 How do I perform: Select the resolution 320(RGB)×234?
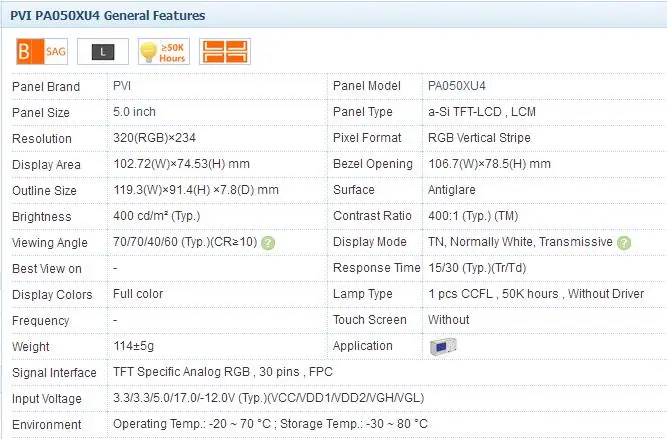click(154, 138)
